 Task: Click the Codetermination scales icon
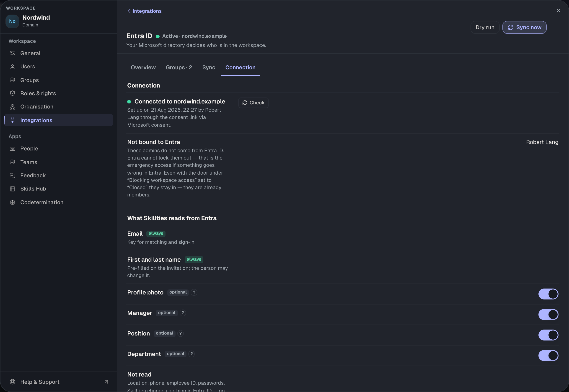(x=13, y=202)
